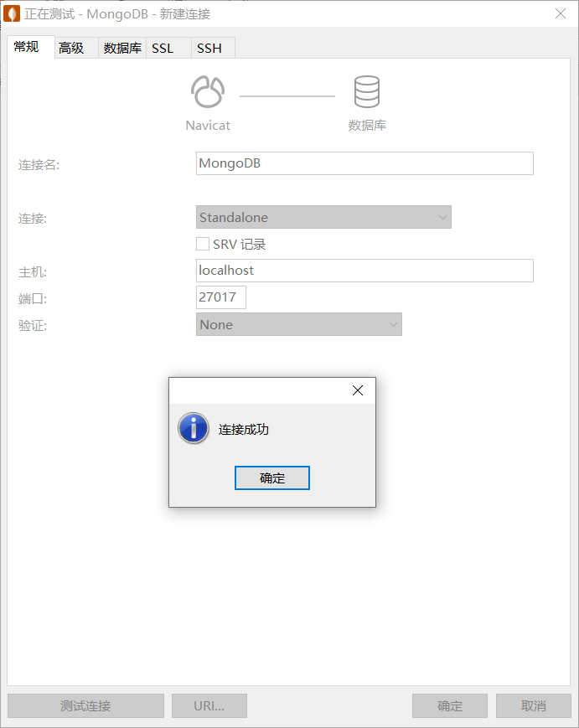Viewport: 579px width, 728px height.
Task: Click the Navicat app icon in the title bar
Action: coord(12,13)
